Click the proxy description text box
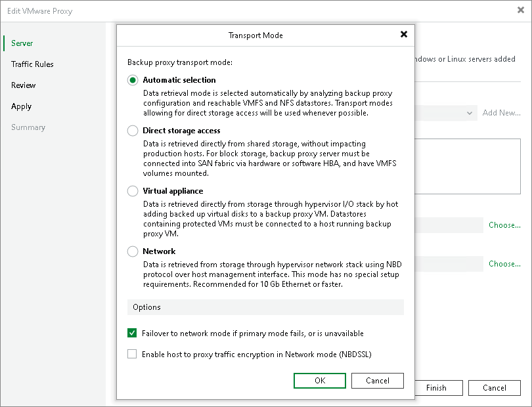 point(468,166)
